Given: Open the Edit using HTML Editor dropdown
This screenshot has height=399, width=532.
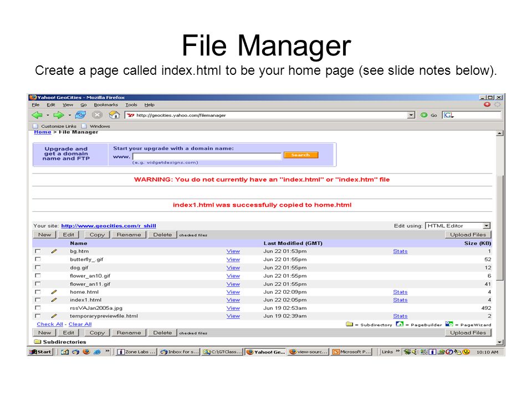Looking at the screenshot, I should point(487,226).
